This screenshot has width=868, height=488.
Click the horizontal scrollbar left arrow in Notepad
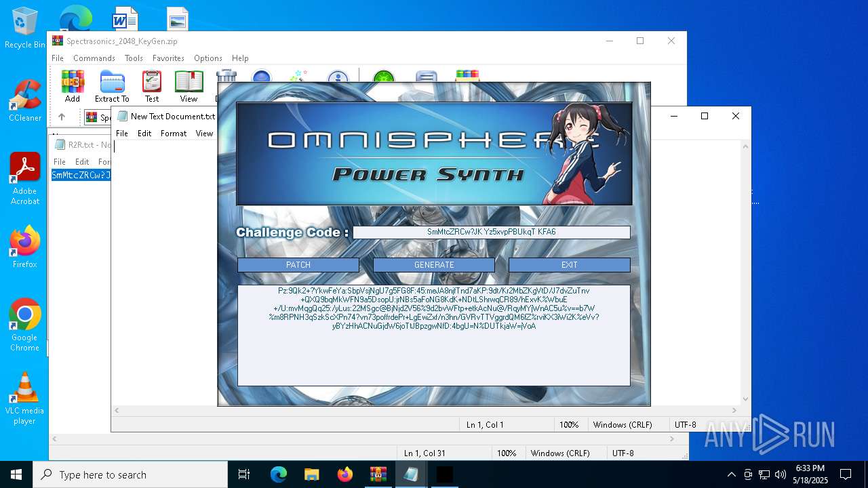tap(117, 410)
